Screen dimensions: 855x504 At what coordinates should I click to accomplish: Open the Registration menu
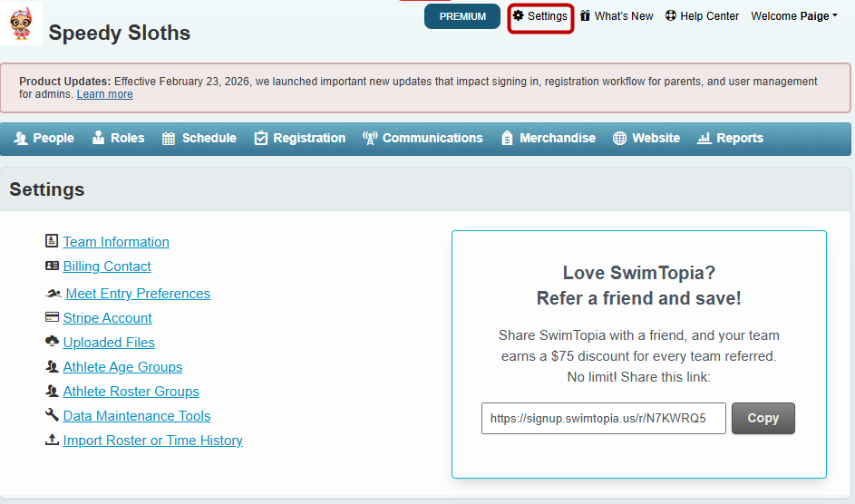(299, 139)
